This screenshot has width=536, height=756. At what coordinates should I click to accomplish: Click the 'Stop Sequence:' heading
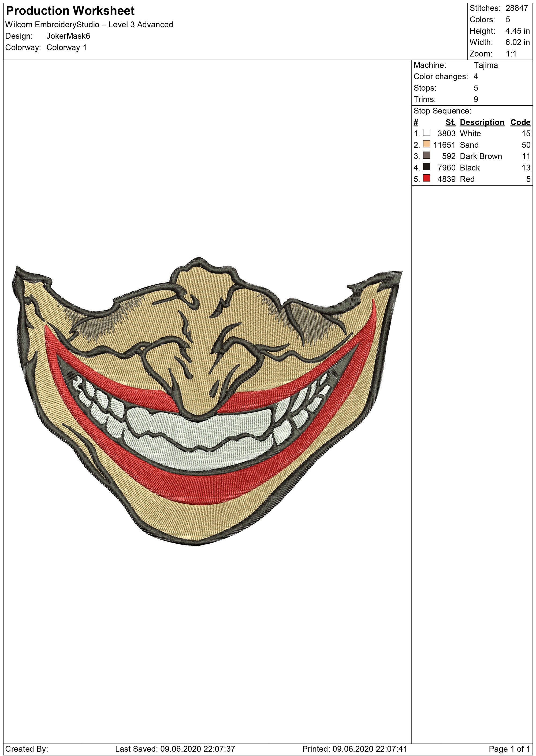click(442, 111)
